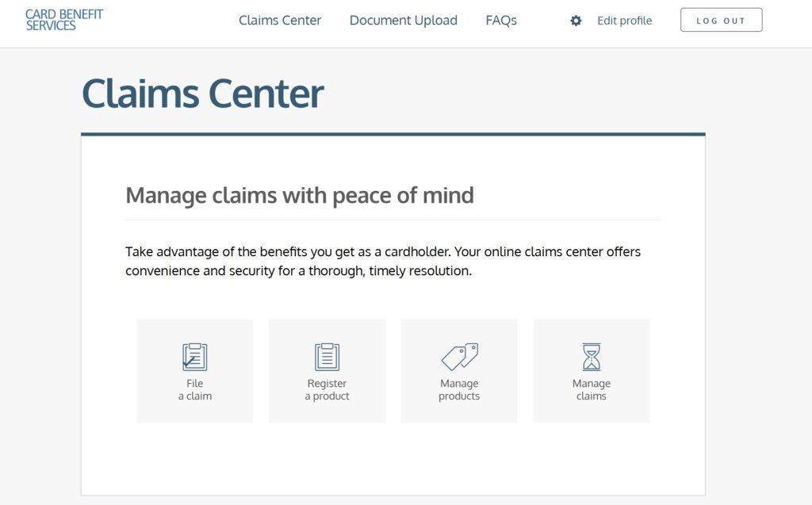Click the Register a product clipboard icon

[x=327, y=357]
